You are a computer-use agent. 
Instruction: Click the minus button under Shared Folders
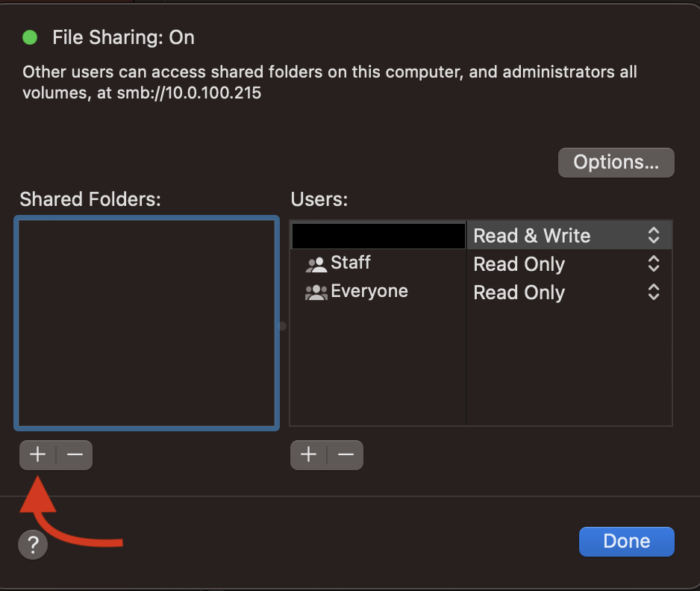pos(75,454)
